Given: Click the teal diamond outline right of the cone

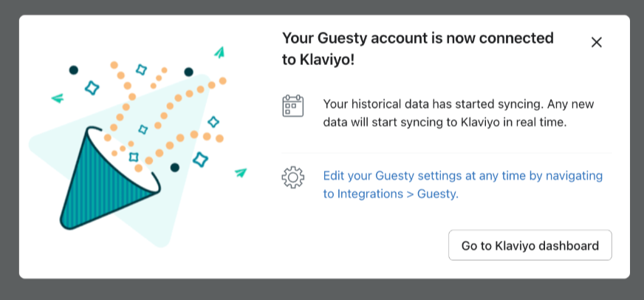Looking at the screenshot, I should point(199,158).
